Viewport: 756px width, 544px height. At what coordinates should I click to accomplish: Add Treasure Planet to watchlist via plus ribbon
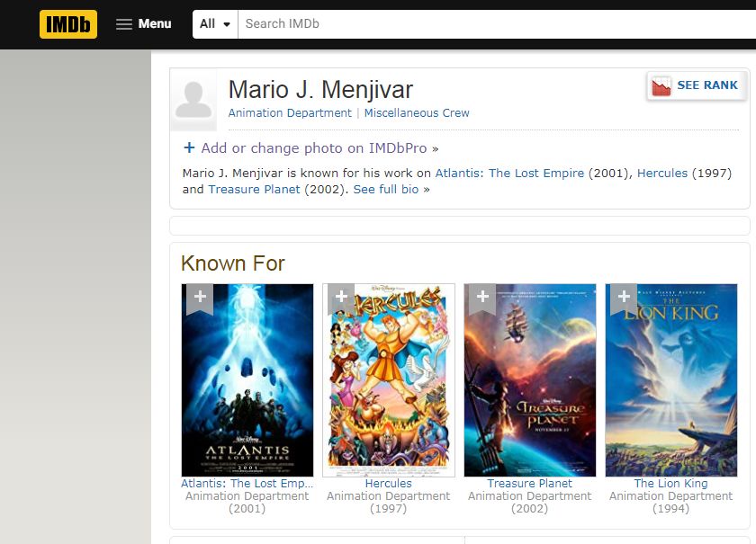point(482,298)
